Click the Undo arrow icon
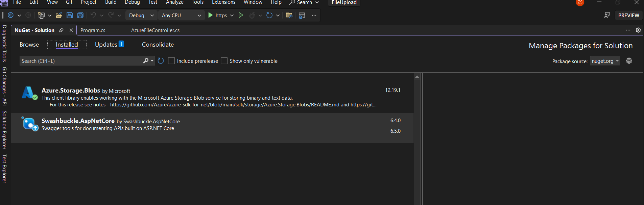Image resolution: width=644 pixels, height=205 pixels. [93, 15]
